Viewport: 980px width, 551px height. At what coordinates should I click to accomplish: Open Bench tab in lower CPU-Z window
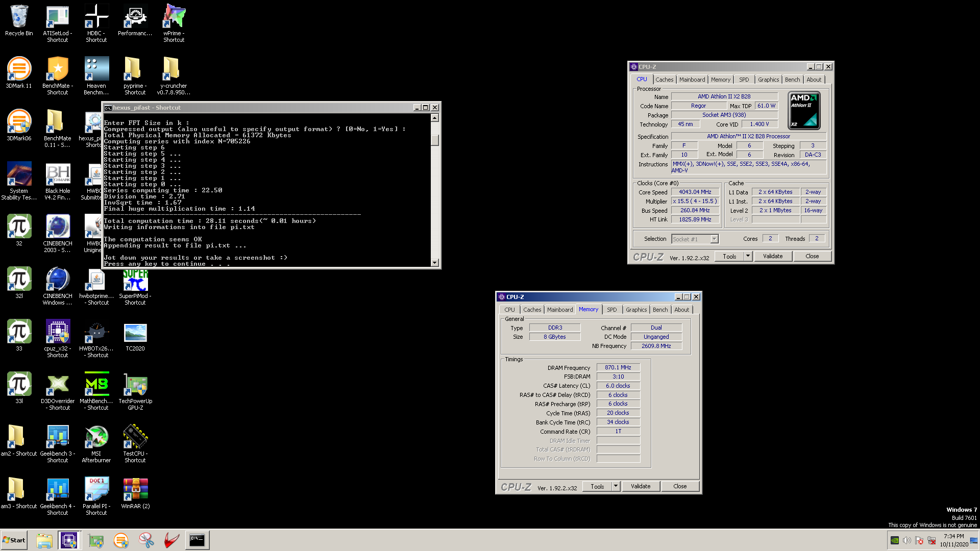pyautogui.click(x=660, y=310)
